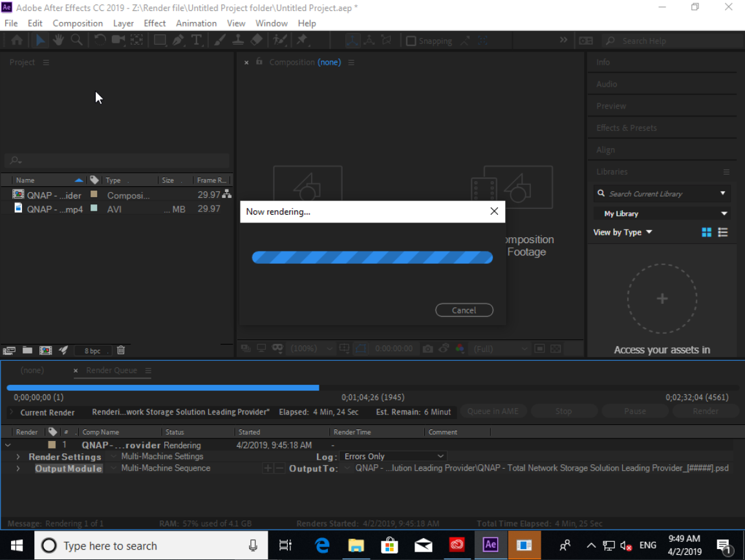Toggle the Snapping checkbox
Image resolution: width=745 pixels, height=560 pixels.
click(411, 41)
